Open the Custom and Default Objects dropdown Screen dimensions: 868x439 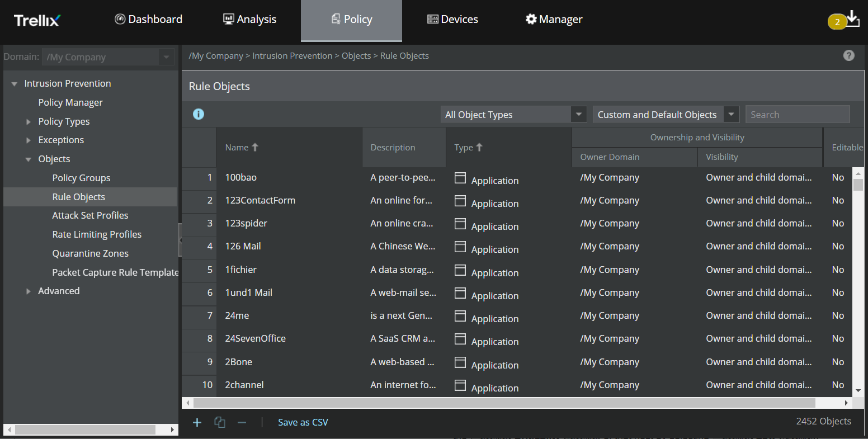click(x=666, y=114)
